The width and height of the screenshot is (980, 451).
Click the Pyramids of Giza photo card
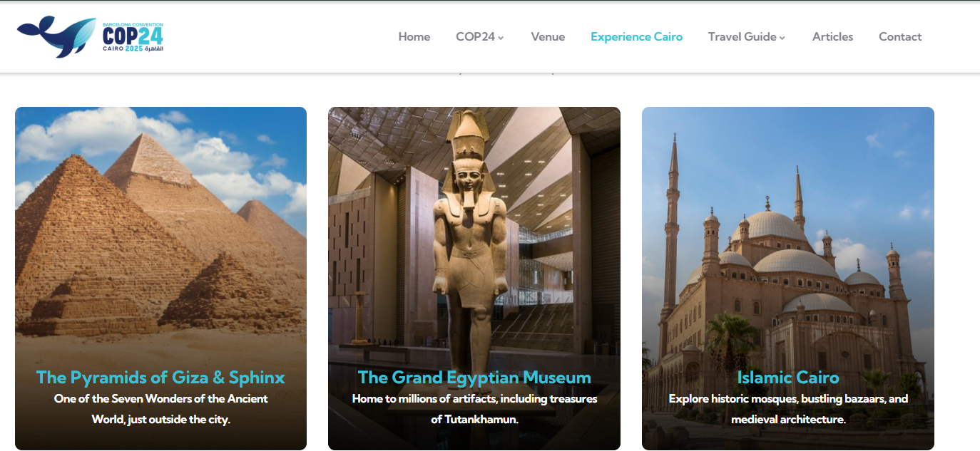160,279
